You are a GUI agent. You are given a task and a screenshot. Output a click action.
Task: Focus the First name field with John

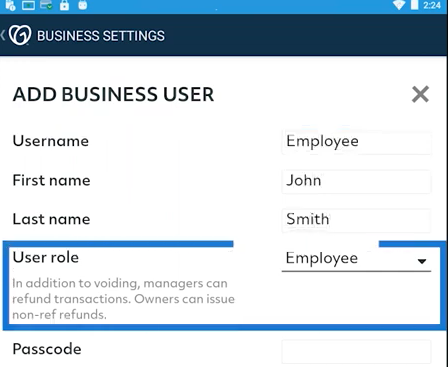coord(356,181)
